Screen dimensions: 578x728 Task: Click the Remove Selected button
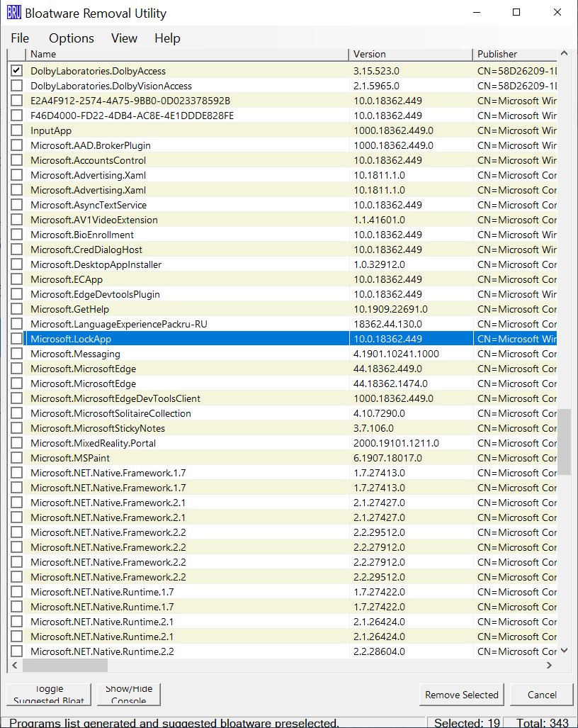tap(462, 695)
